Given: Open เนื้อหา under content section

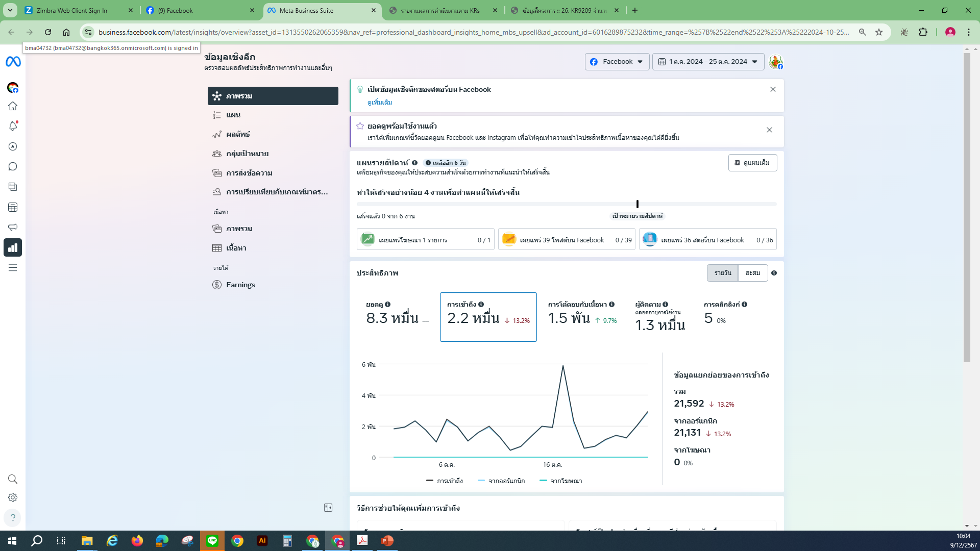Looking at the screenshot, I should pyautogui.click(x=273, y=248).
